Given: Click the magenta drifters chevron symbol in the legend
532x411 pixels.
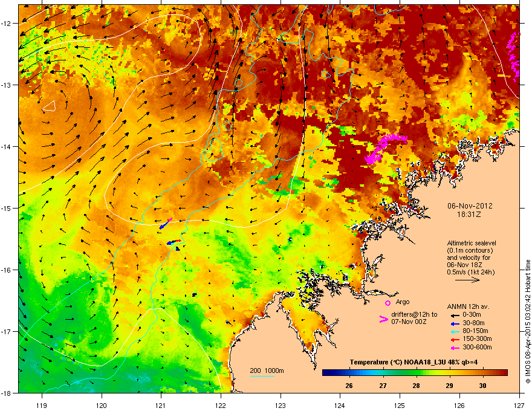Looking at the screenshot, I should click(x=383, y=319).
